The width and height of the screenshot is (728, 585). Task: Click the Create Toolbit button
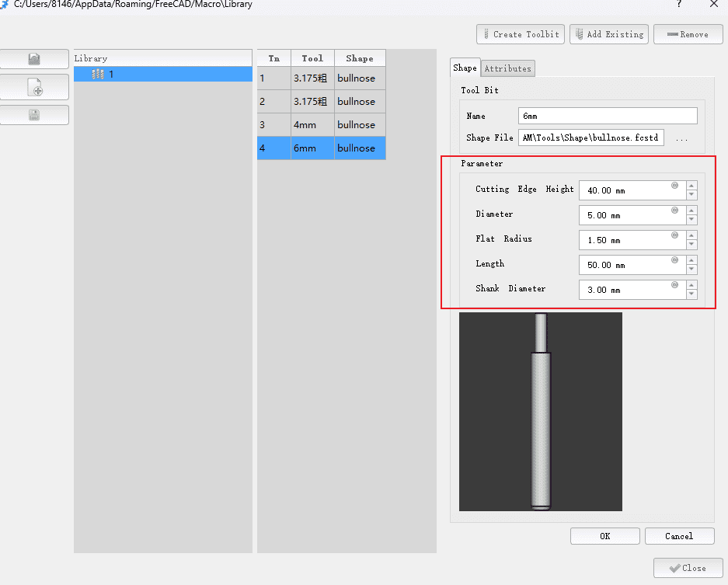click(x=520, y=34)
